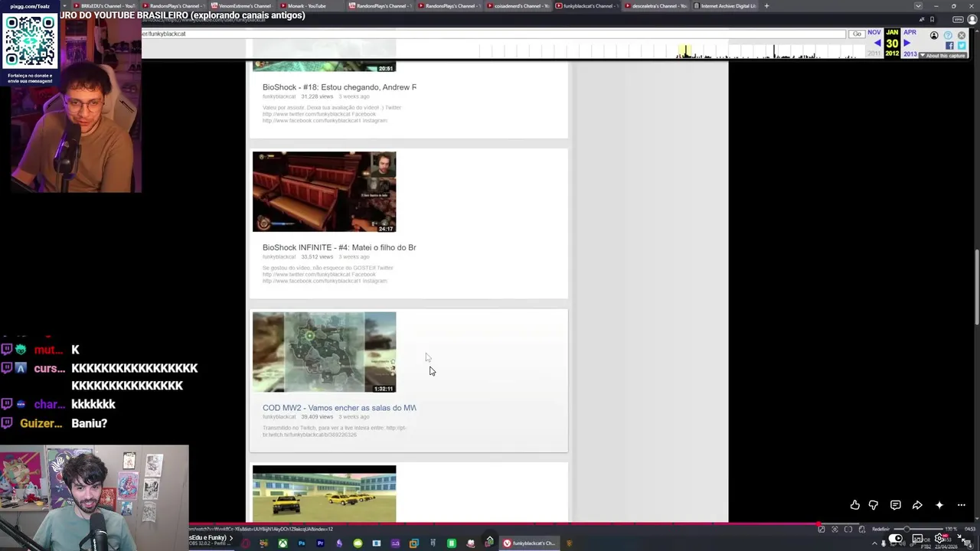Click the BioShock INFINITE 24:17 thumbnail

click(325, 191)
